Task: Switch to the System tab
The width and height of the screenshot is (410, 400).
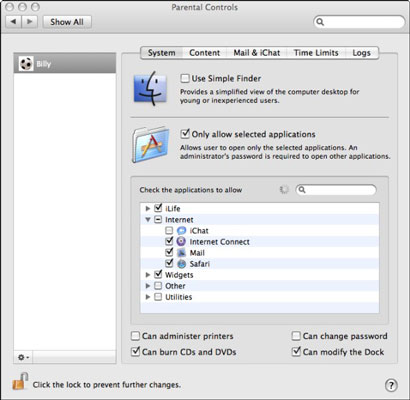Action: (162, 53)
